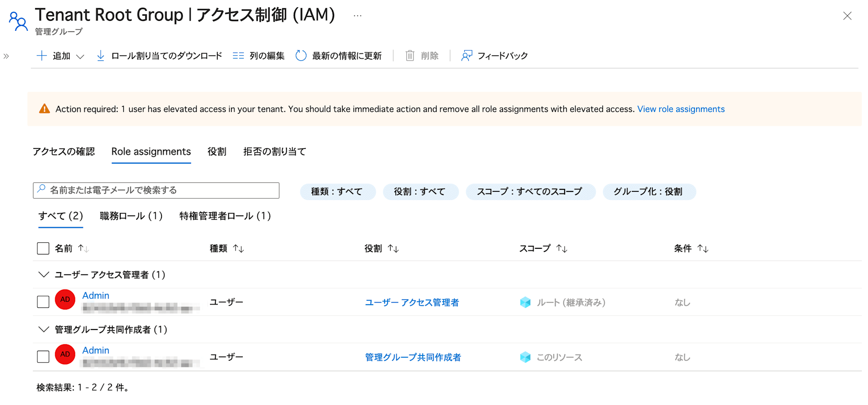868x405 pixels.
Task: Open Admin link in ユーザー アクセス管理者 row
Action: coord(96,296)
